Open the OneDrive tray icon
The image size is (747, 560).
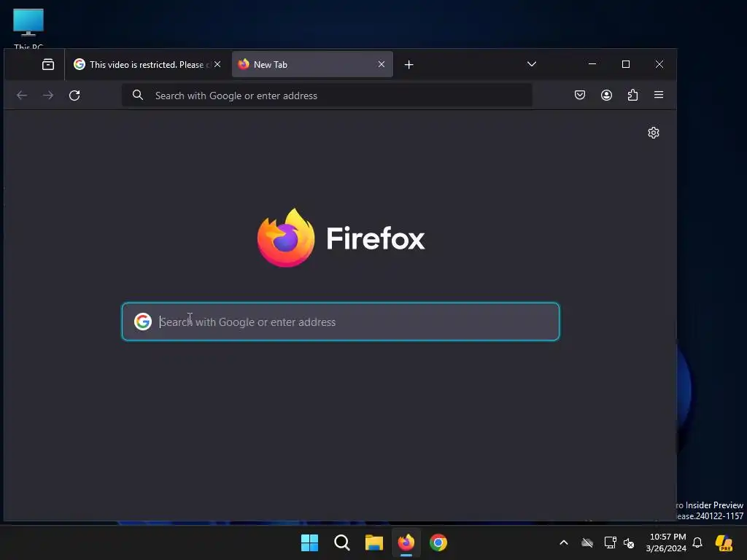[x=587, y=542]
